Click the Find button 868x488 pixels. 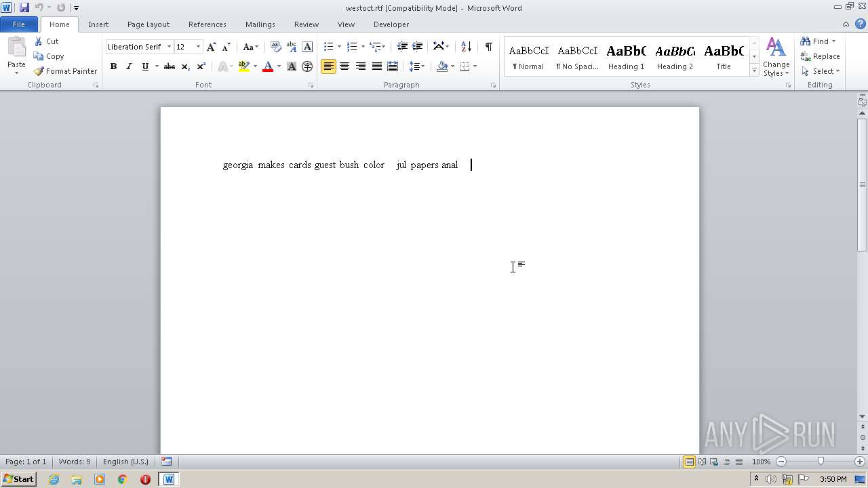[814, 41]
